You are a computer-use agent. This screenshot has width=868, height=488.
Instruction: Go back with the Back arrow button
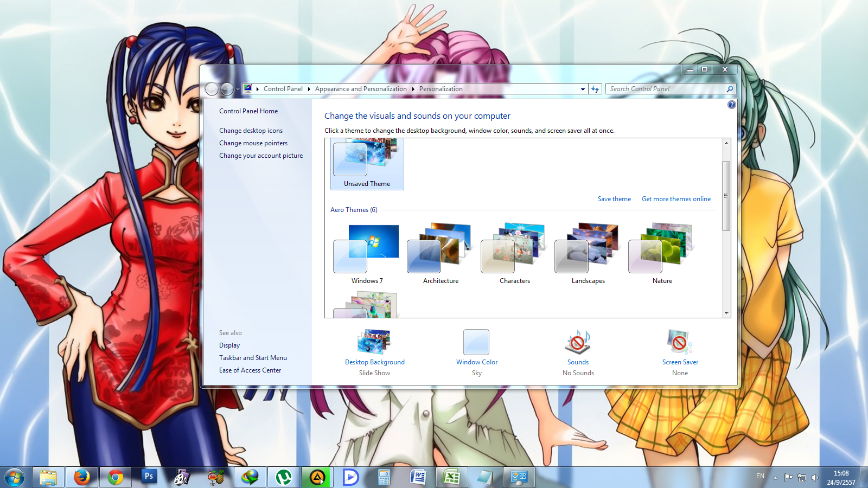click(x=212, y=89)
